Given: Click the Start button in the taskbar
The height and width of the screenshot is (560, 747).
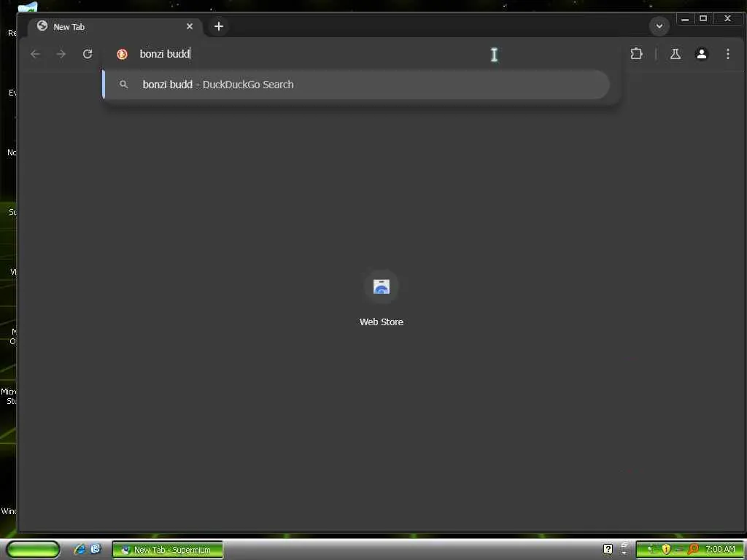Looking at the screenshot, I should click(x=34, y=550).
